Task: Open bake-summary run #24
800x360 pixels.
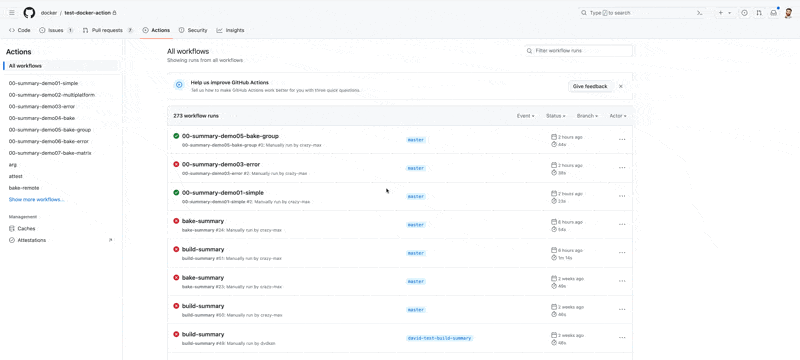Action: (x=203, y=221)
